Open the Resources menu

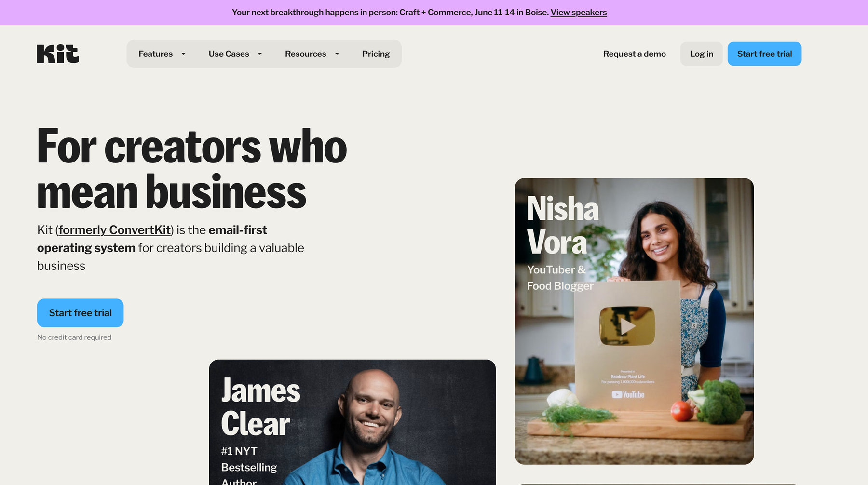click(x=305, y=54)
